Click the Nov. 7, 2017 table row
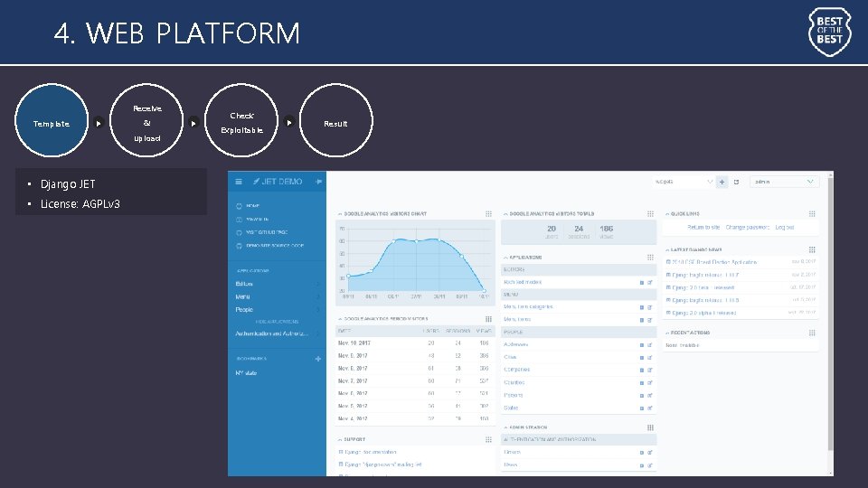 click(x=415, y=380)
